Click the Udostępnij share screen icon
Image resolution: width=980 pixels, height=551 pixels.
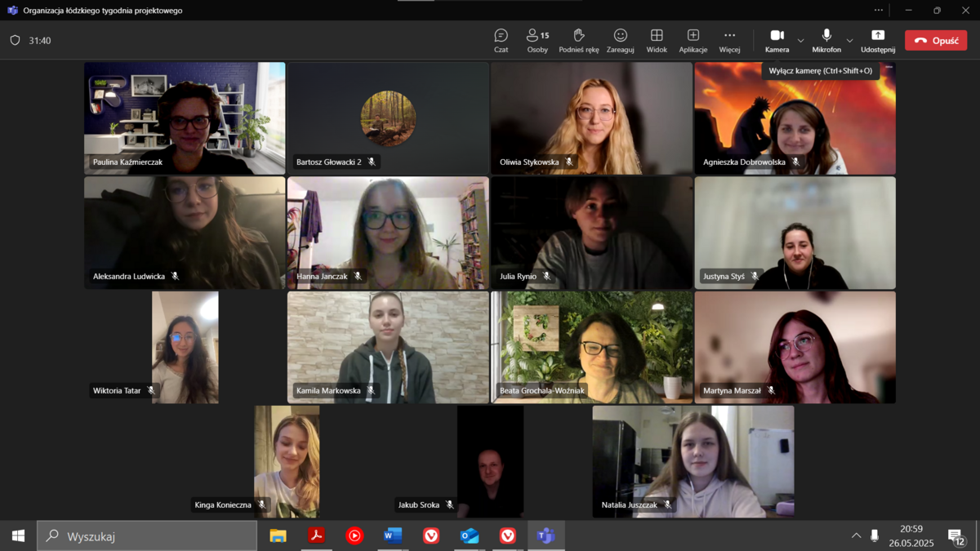pos(878,41)
